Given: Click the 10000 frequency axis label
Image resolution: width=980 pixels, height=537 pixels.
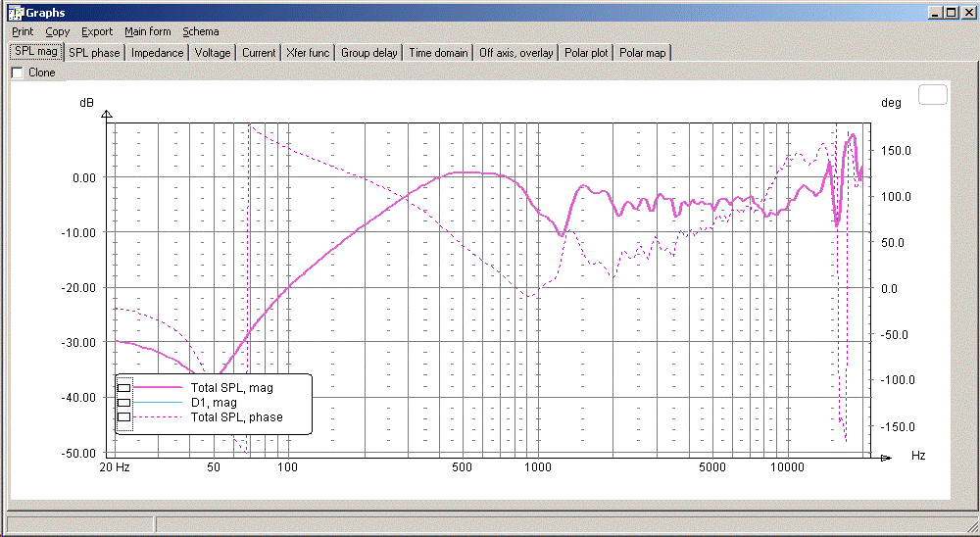Looking at the screenshot, I should [x=787, y=467].
